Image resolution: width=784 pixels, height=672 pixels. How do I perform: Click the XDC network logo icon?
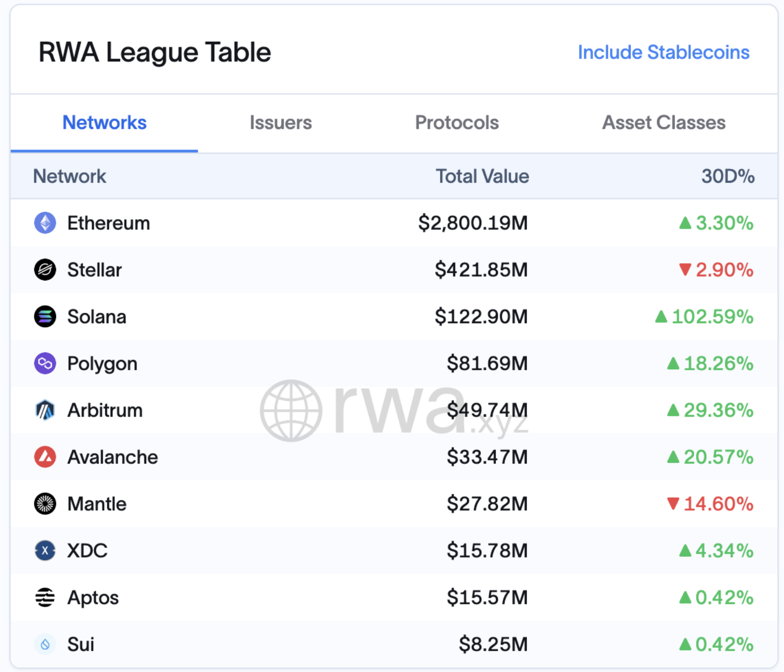[45, 551]
